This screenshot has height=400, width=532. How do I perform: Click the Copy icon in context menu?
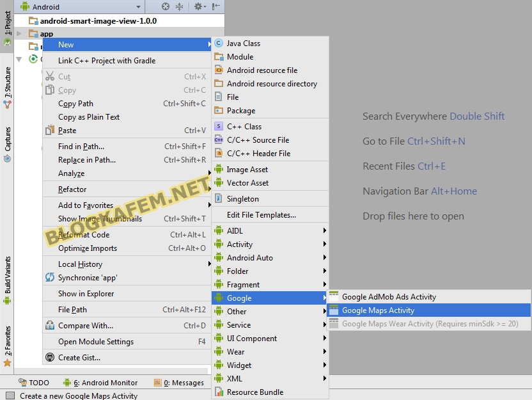pos(50,90)
